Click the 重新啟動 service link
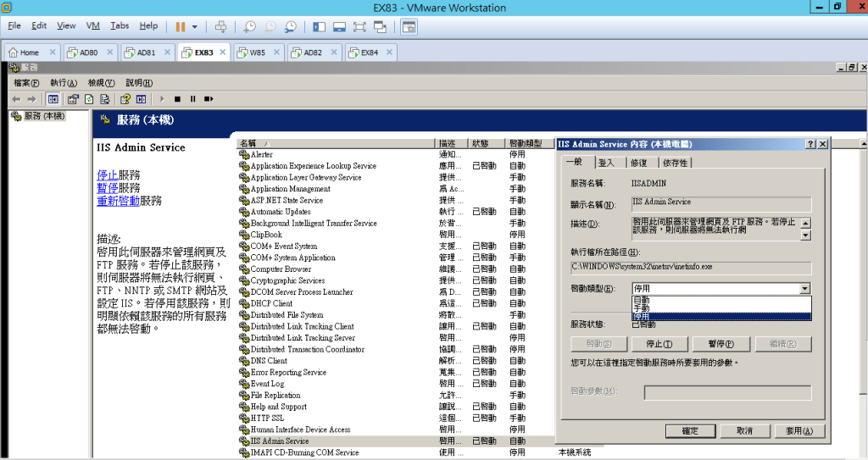 click(x=118, y=201)
